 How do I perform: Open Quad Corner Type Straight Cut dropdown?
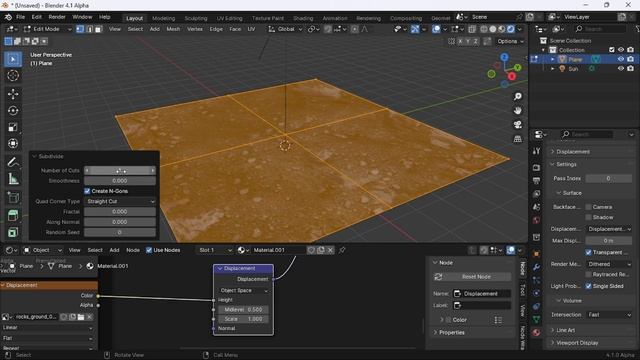click(120, 201)
